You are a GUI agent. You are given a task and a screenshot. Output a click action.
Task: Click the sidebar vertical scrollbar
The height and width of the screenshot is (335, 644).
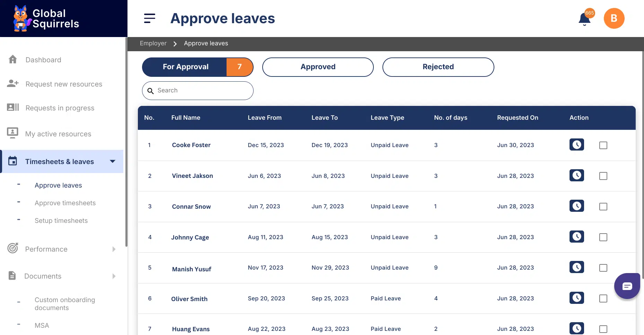tap(126, 138)
